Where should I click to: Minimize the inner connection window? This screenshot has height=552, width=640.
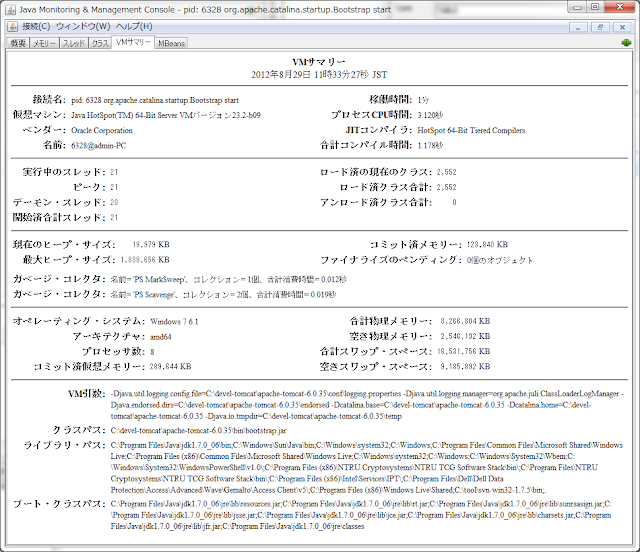pos(578,27)
